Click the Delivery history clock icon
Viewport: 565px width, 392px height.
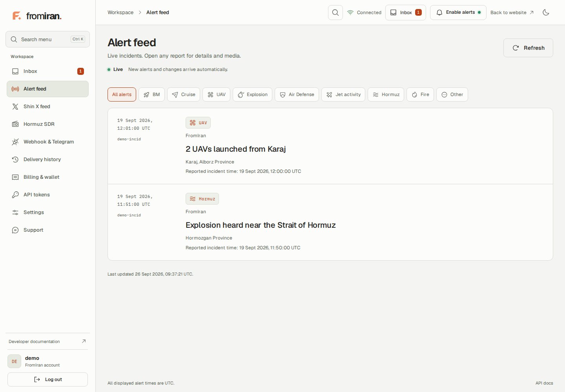(x=15, y=160)
